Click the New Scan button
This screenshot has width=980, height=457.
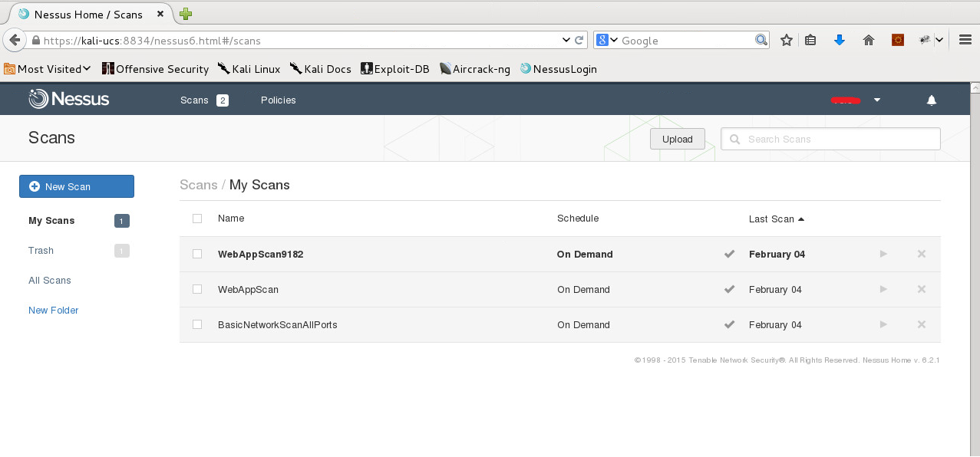77,186
